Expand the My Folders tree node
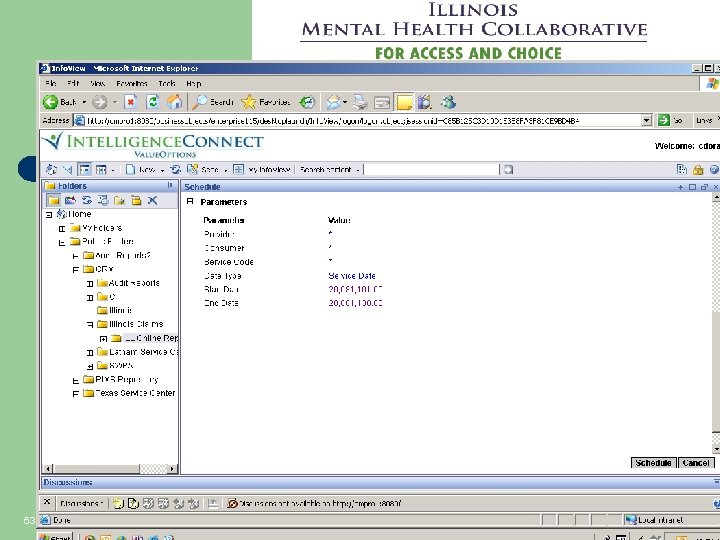The image size is (720, 540). click(x=62, y=228)
